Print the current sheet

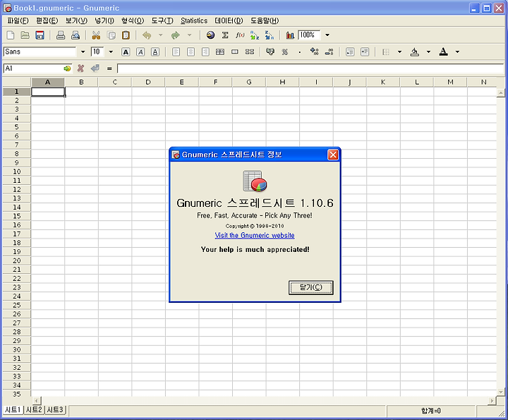61,35
